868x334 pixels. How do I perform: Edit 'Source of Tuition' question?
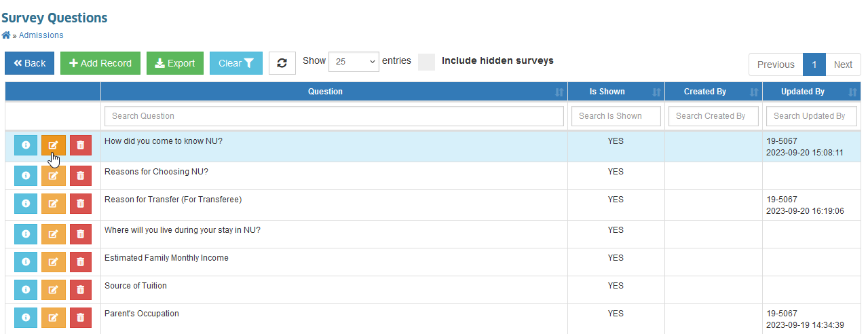54,290
